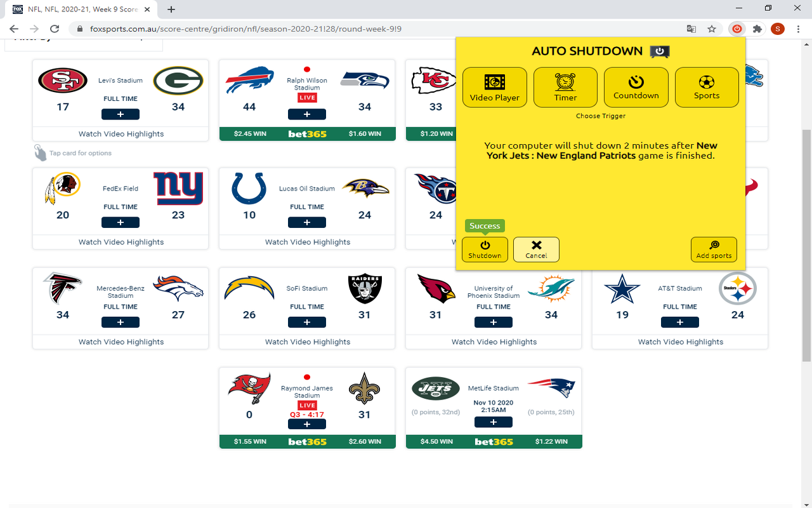The image size is (812, 508).
Task: Open Add sports
Action: click(x=714, y=250)
